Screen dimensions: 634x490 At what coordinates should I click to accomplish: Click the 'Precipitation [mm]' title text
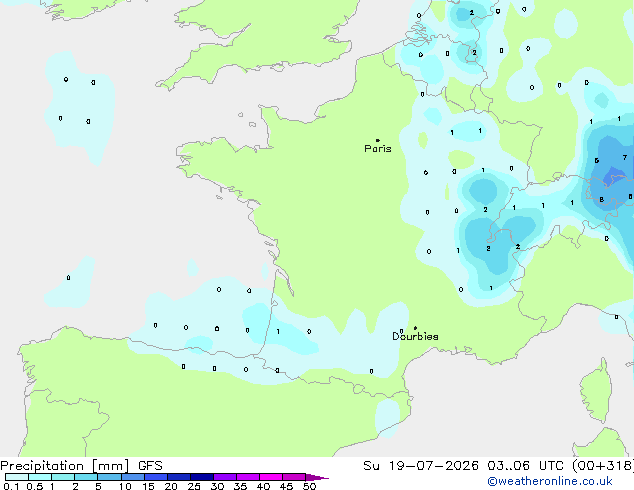point(65,466)
